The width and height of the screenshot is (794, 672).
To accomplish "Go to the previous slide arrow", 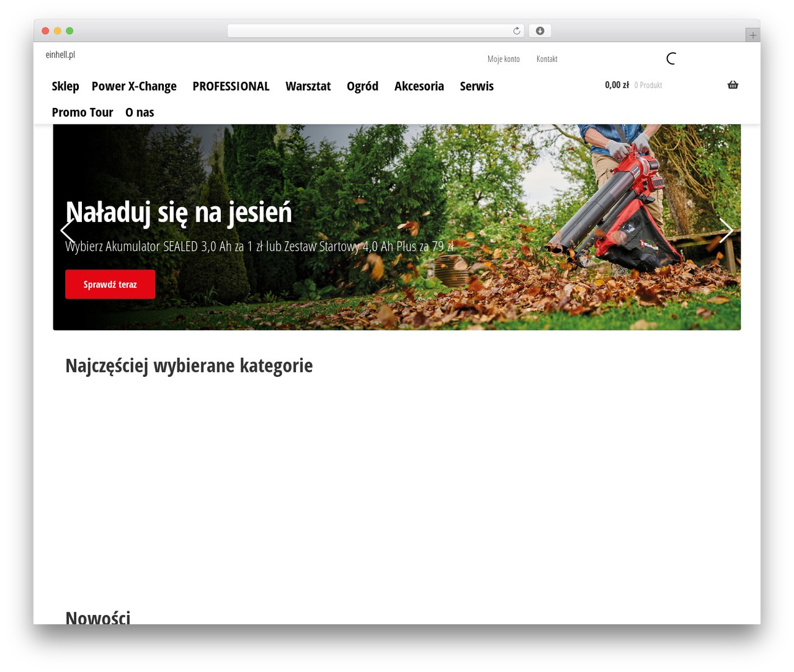I will pyautogui.click(x=68, y=231).
